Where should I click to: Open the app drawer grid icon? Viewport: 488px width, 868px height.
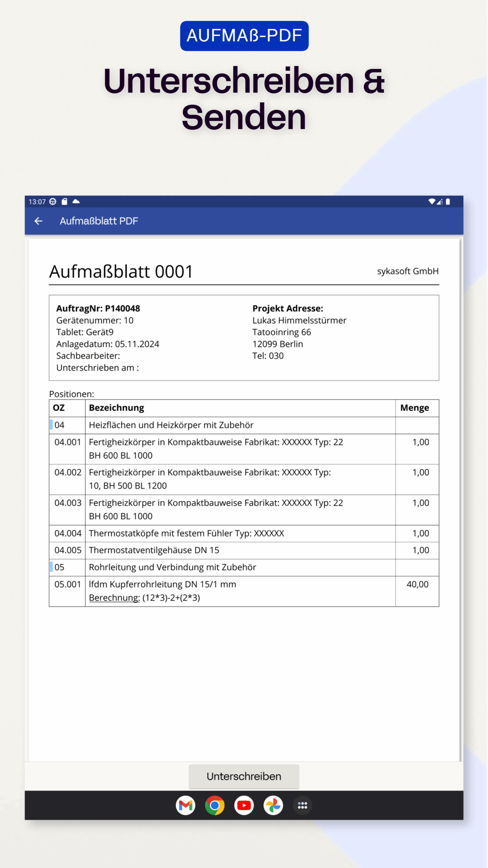302,805
